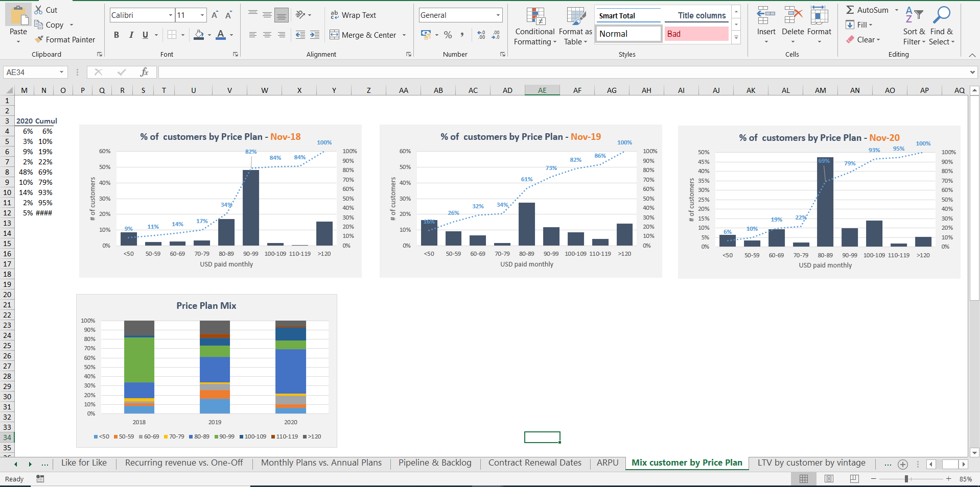Expand the formula bar

point(972,72)
